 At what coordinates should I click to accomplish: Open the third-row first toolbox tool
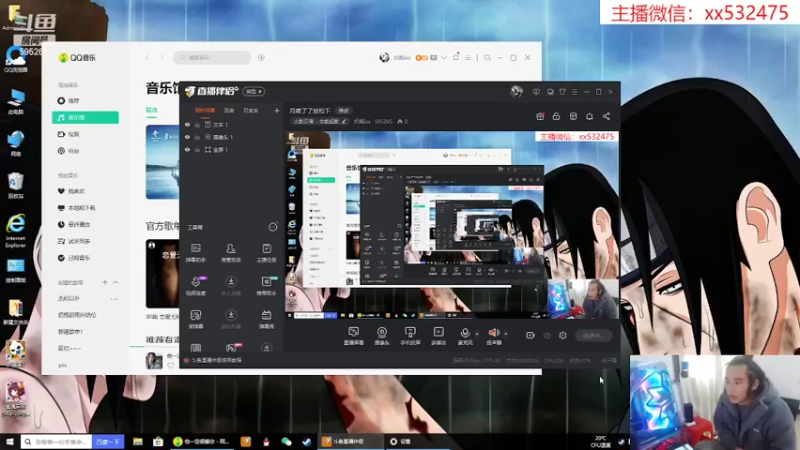[x=196, y=319]
